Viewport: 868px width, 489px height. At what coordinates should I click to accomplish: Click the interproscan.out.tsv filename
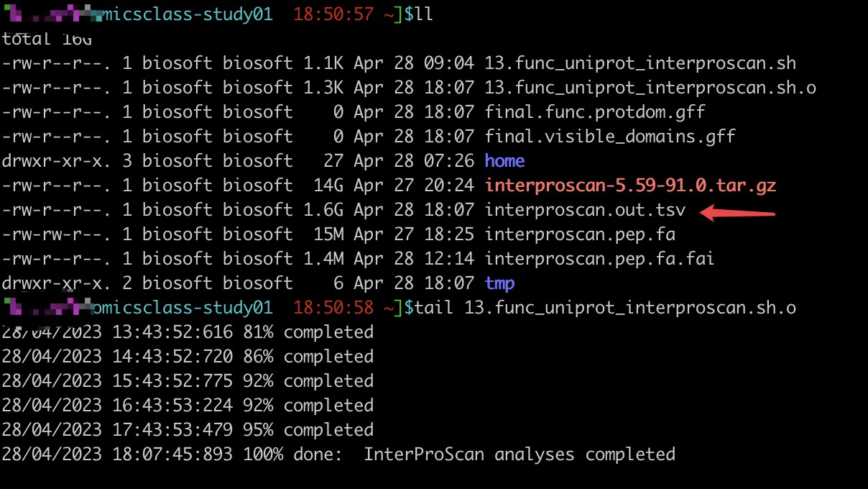[585, 210]
